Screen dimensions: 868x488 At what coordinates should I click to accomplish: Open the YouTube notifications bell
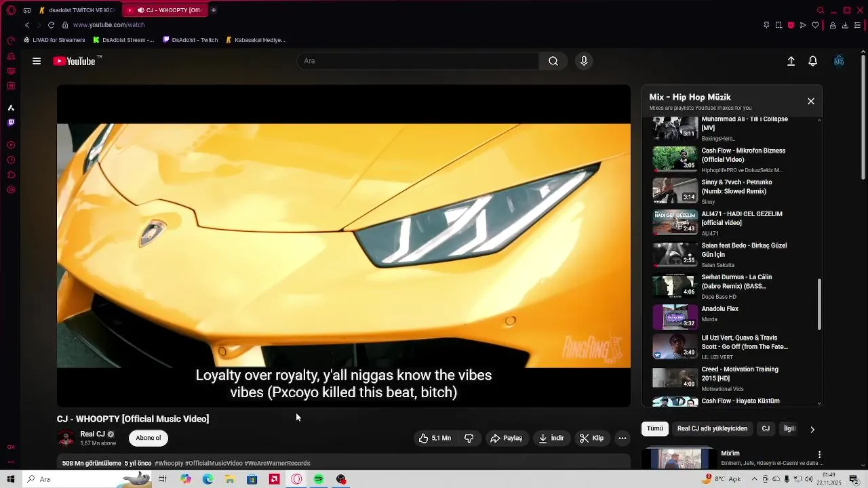pyautogui.click(x=812, y=61)
